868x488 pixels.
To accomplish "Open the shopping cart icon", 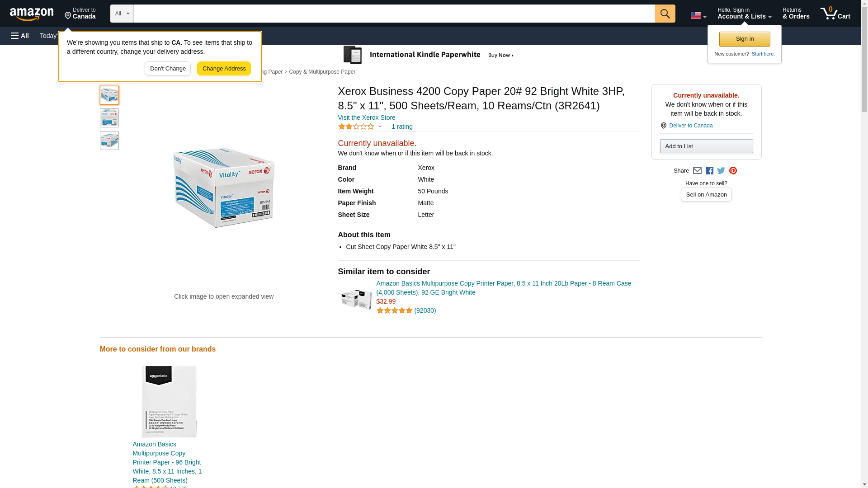I will click(835, 14).
